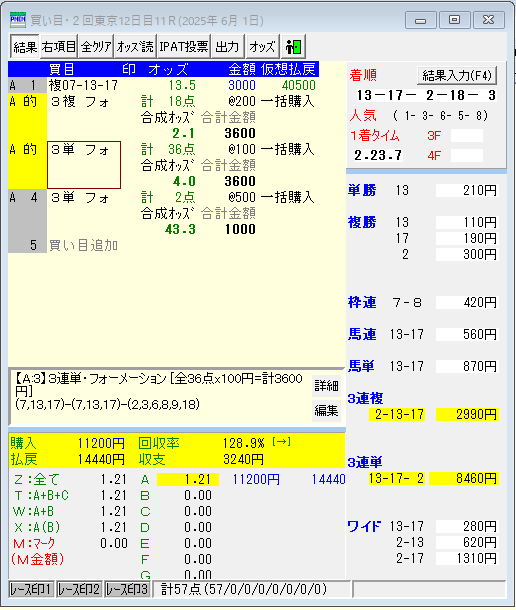Screen dimensions: 516x610
Task: Click the 印 column header
Action: click(x=129, y=69)
